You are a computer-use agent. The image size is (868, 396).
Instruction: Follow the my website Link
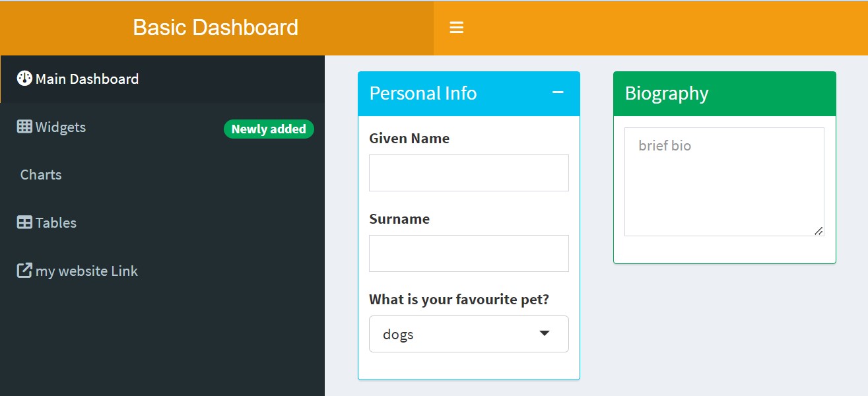click(x=87, y=270)
